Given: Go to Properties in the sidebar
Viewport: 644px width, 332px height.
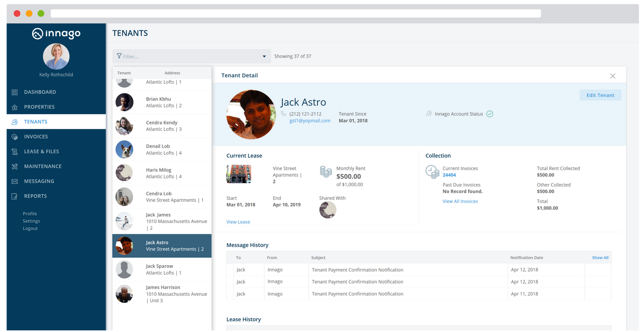Looking at the screenshot, I should pos(39,107).
